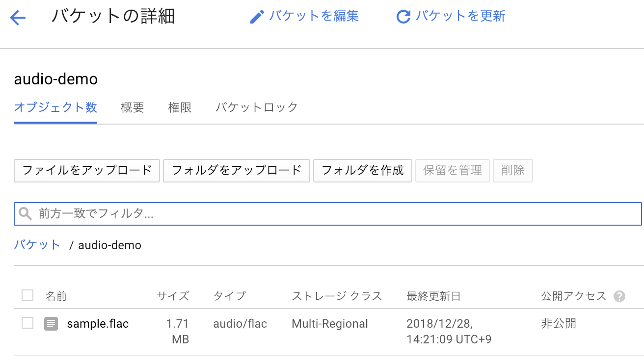Click the 非公開 access value
This screenshot has width=644, height=363.
(559, 324)
